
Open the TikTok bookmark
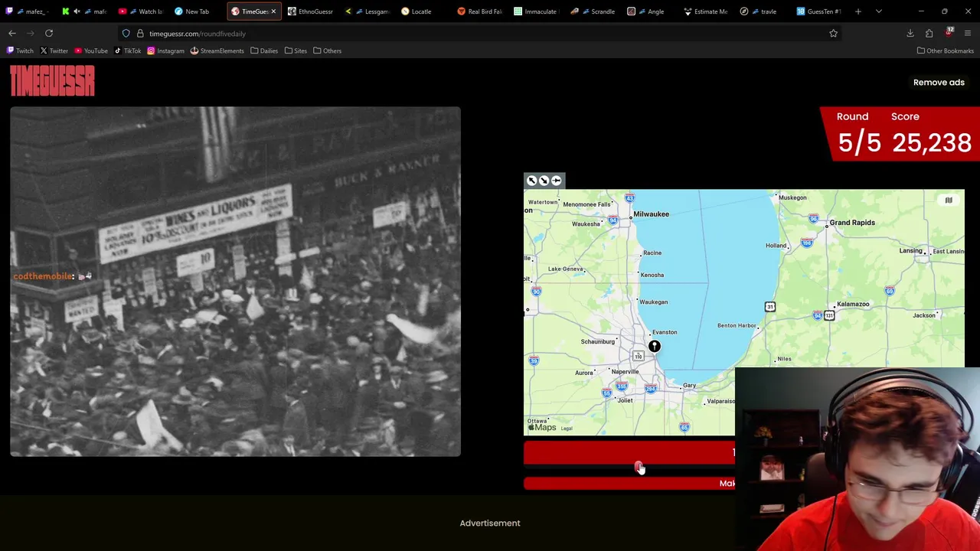click(127, 51)
